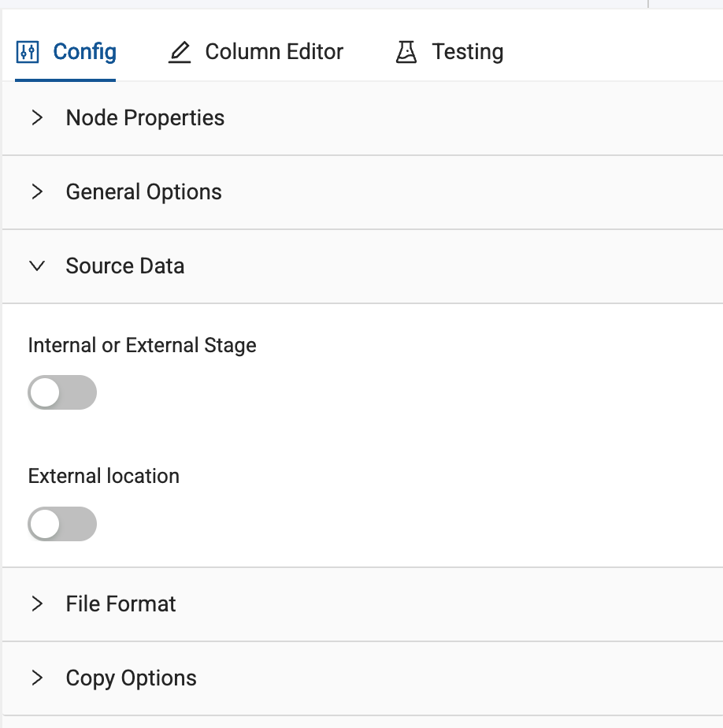This screenshot has height=728, width=723.
Task: Click the chevron arrow beside File Format
Action: tap(37, 604)
